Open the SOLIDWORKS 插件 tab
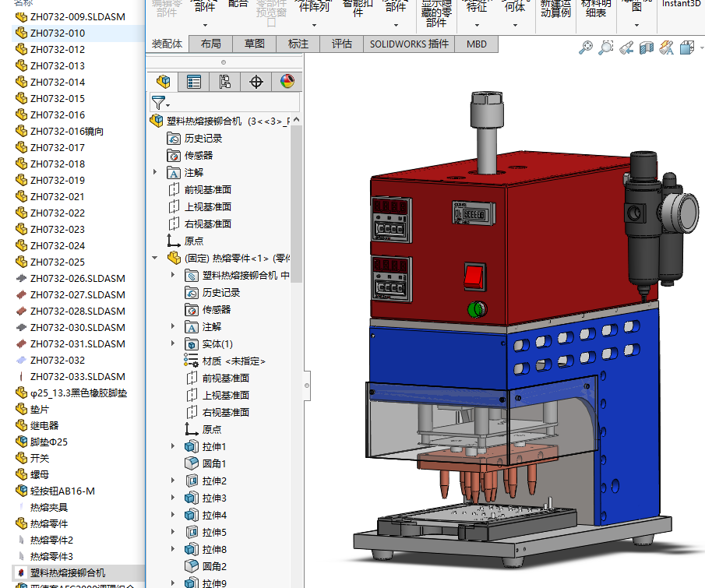The image size is (705, 588). coord(409,44)
